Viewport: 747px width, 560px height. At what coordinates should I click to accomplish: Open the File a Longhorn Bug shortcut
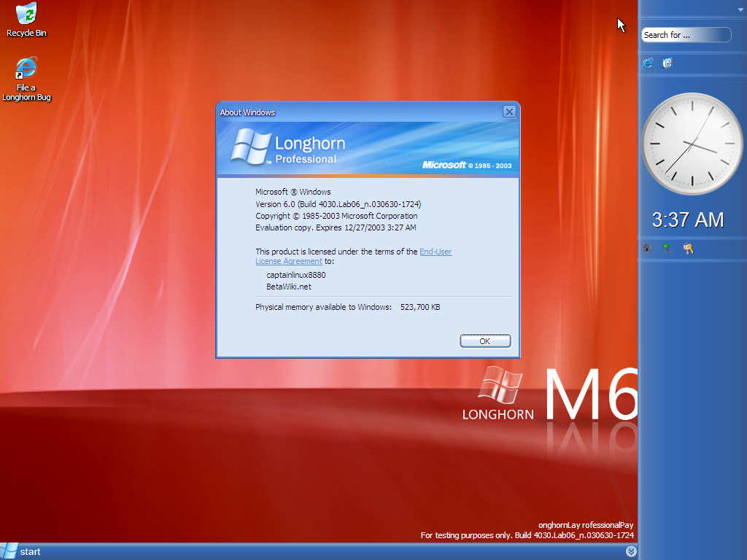pyautogui.click(x=26, y=79)
